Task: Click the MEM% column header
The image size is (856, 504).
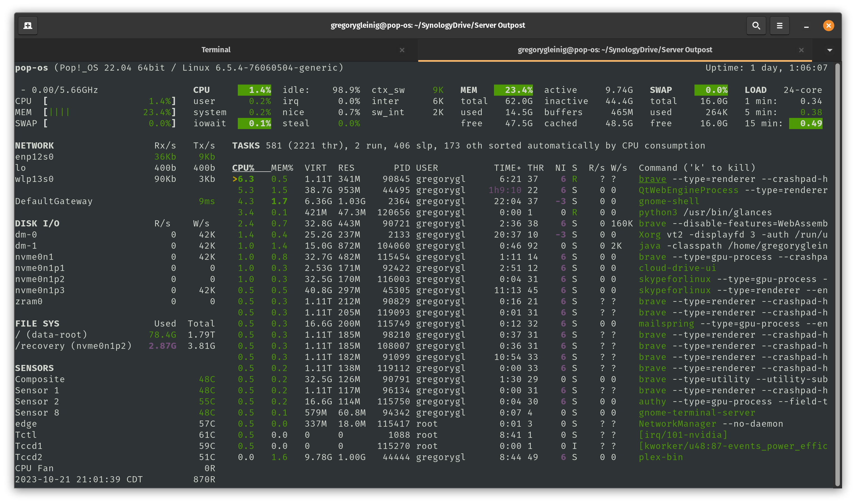Action: pos(282,168)
